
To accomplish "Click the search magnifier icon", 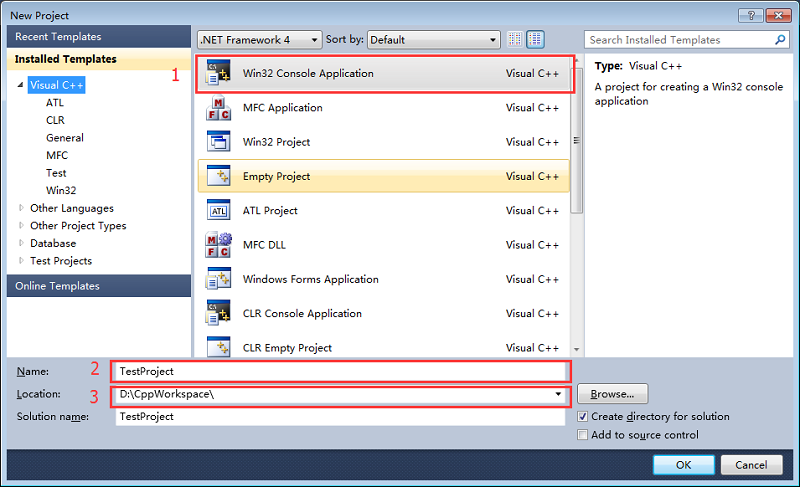I will [781, 40].
